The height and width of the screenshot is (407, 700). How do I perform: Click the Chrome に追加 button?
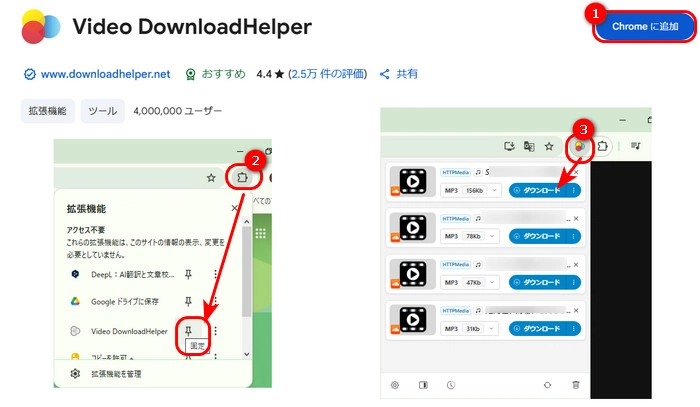click(x=645, y=27)
